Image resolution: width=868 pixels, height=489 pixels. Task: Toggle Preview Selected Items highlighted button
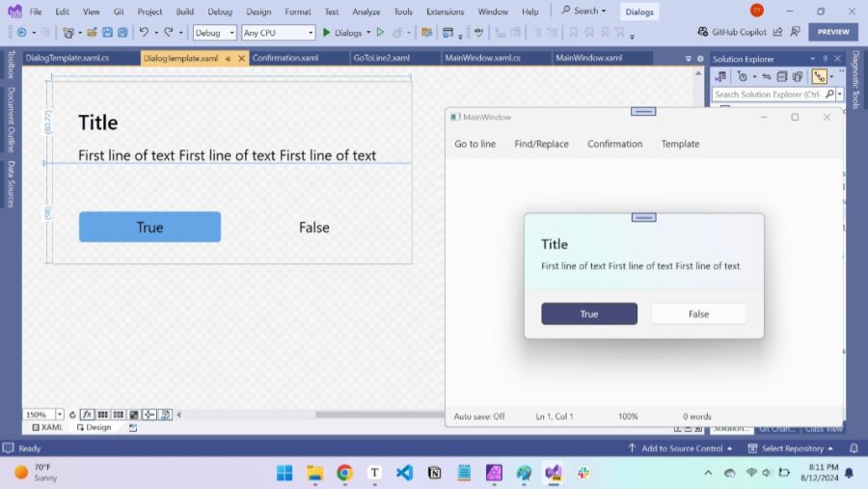coord(819,77)
